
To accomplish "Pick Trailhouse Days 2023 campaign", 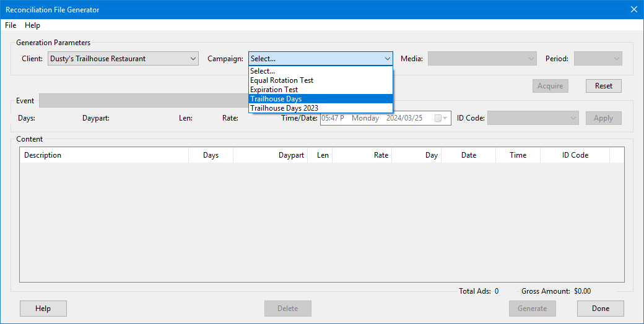I will point(284,108).
